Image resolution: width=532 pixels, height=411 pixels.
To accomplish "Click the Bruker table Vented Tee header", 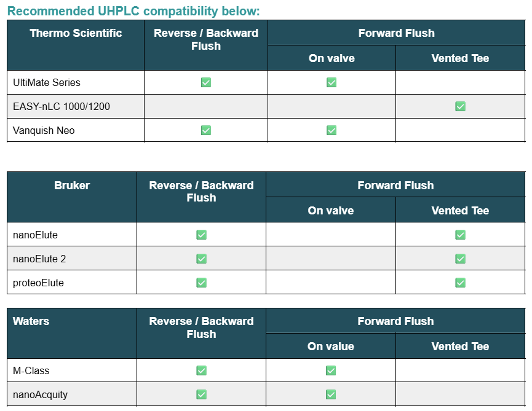I will point(460,211).
